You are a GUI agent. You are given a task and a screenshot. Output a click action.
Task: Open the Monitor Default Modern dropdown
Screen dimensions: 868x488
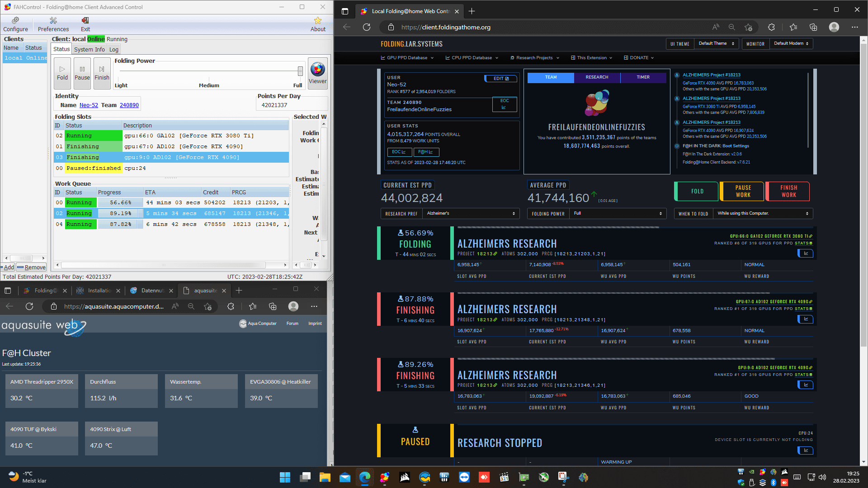coord(791,43)
